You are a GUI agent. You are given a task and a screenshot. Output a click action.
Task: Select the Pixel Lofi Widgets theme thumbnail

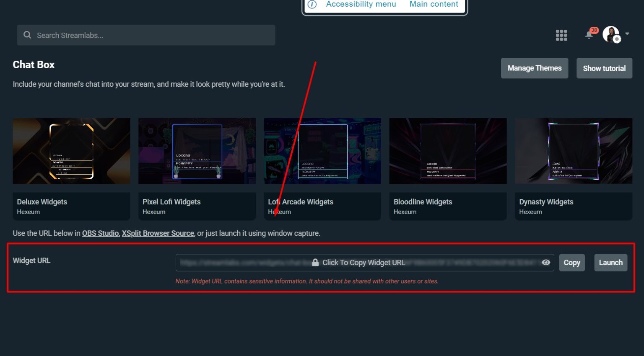coord(197,151)
